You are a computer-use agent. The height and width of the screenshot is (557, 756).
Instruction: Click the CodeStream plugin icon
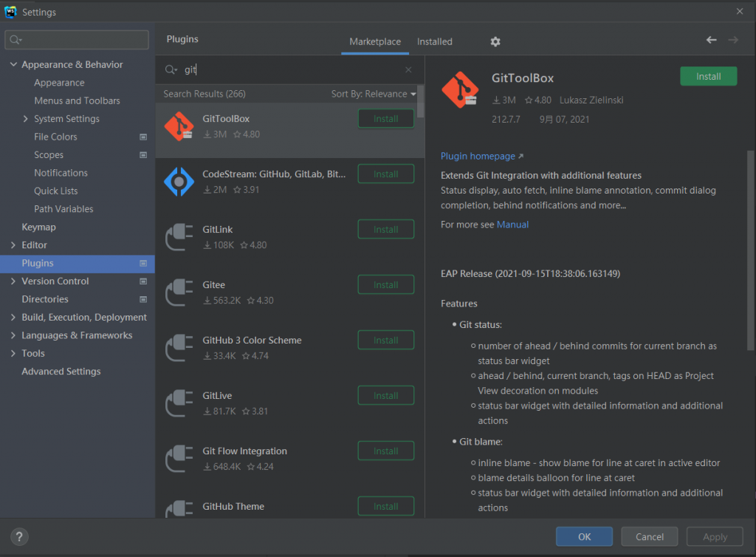[x=179, y=182]
